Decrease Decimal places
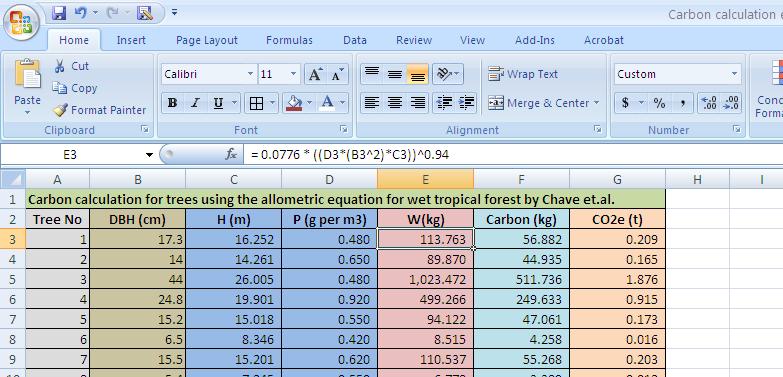 click(x=731, y=103)
